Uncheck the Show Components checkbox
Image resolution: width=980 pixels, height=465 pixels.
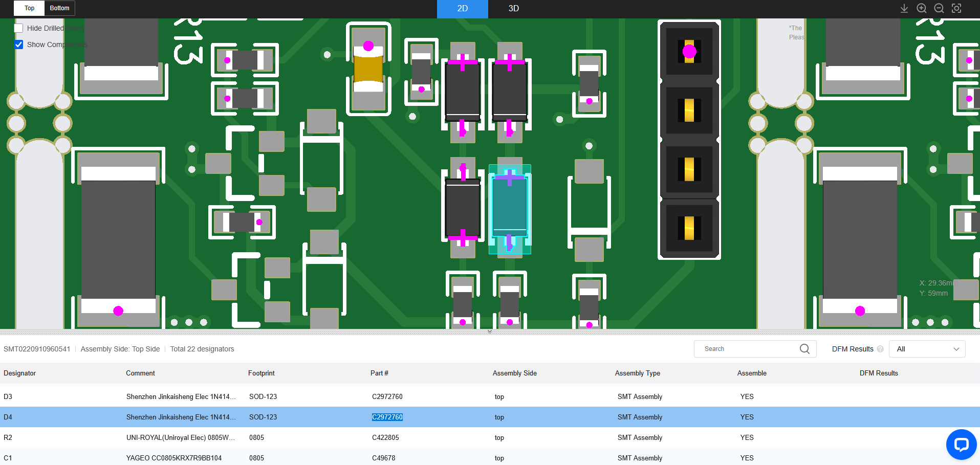(x=19, y=45)
